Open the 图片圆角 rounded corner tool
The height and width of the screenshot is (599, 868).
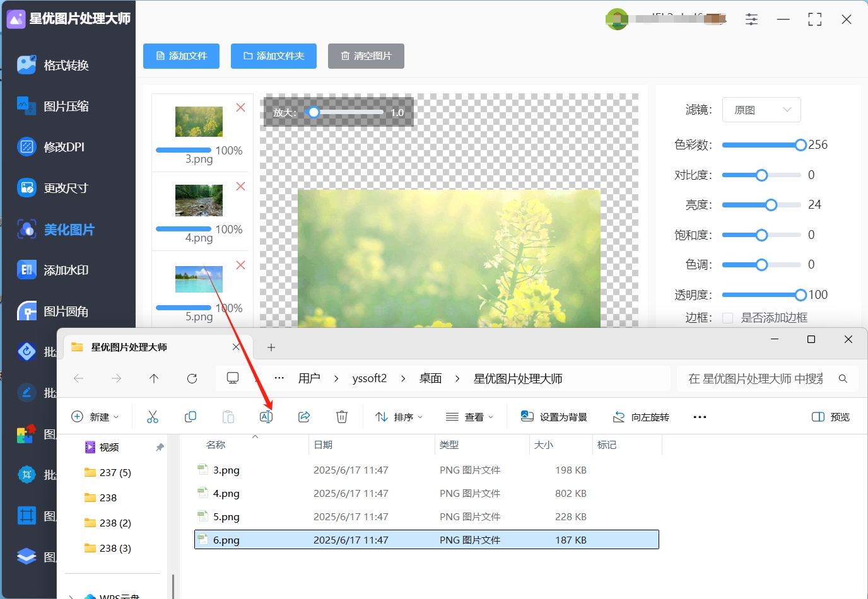click(53, 311)
